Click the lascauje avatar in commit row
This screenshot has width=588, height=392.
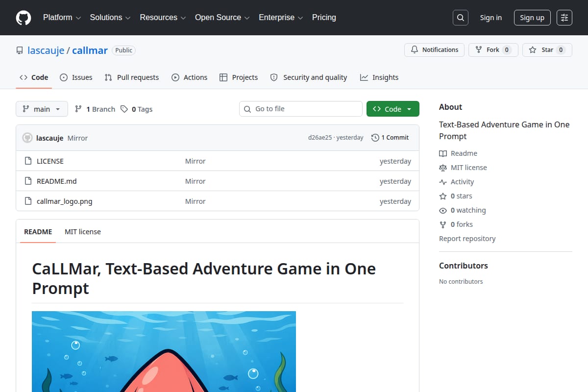[x=27, y=138]
